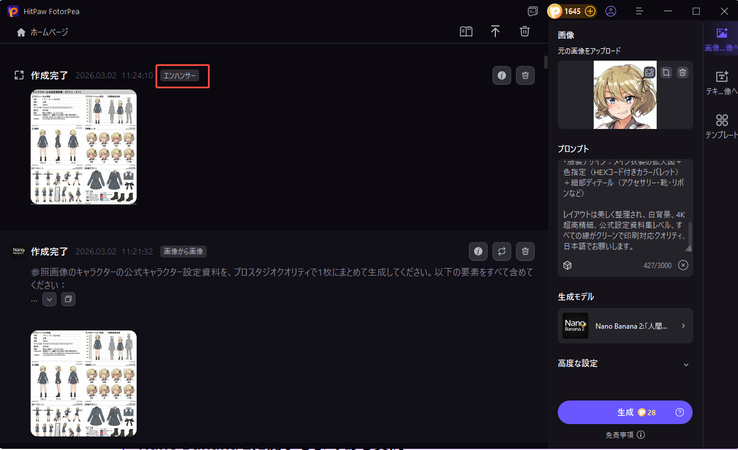
Task: Expand the truncated prompt text chevron
Action: tap(49, 299)
